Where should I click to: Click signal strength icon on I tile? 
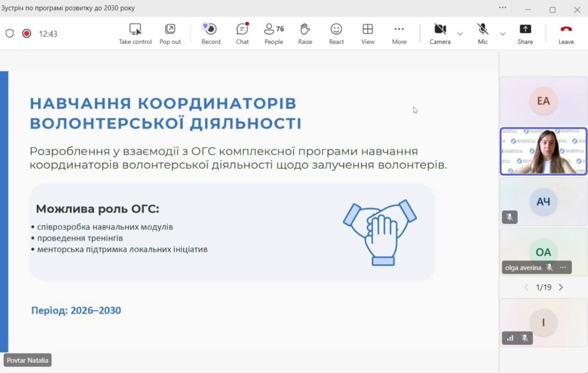click(510, 338)
